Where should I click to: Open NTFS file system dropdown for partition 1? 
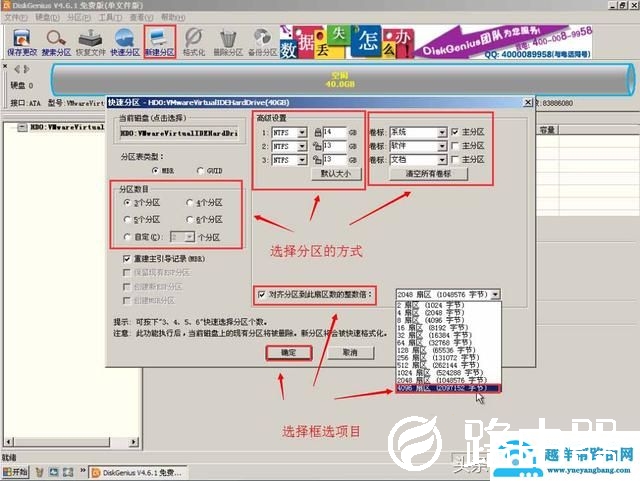click(302, 132)
